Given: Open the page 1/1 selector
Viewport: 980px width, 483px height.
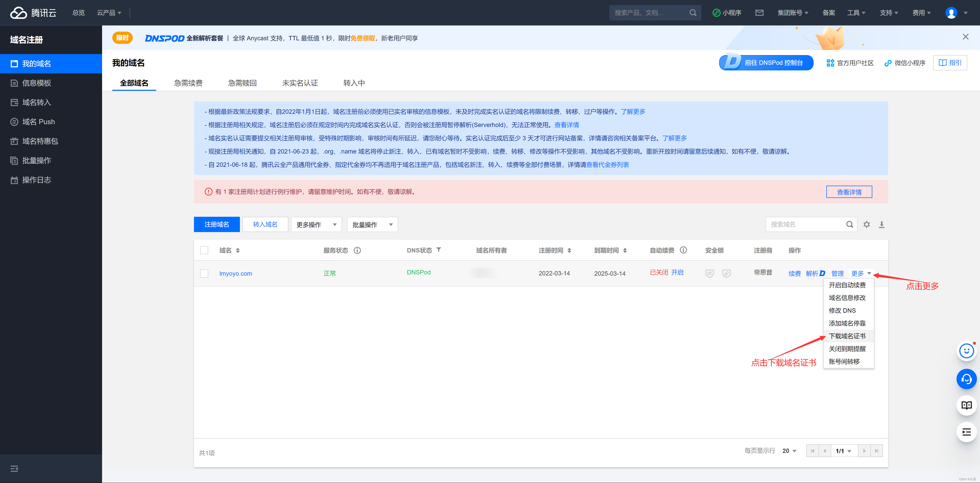Looking at the screenshot, I should point(844,451).
